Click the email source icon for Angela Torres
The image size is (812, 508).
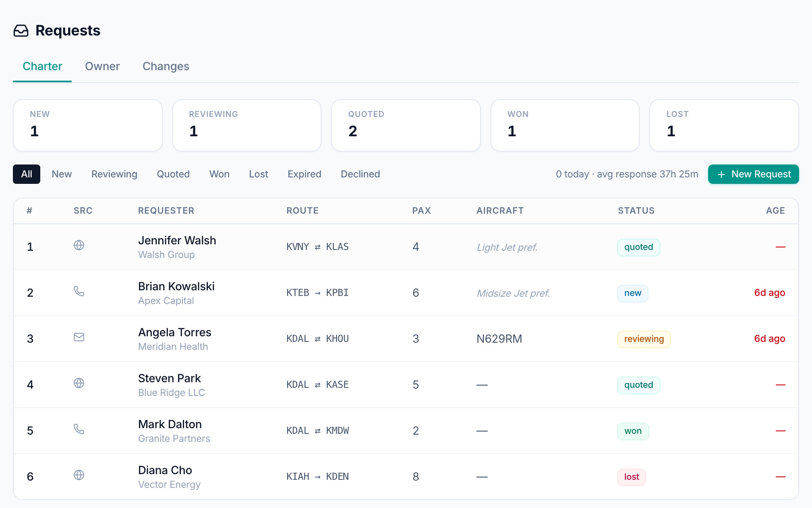(x=79, y=337)
